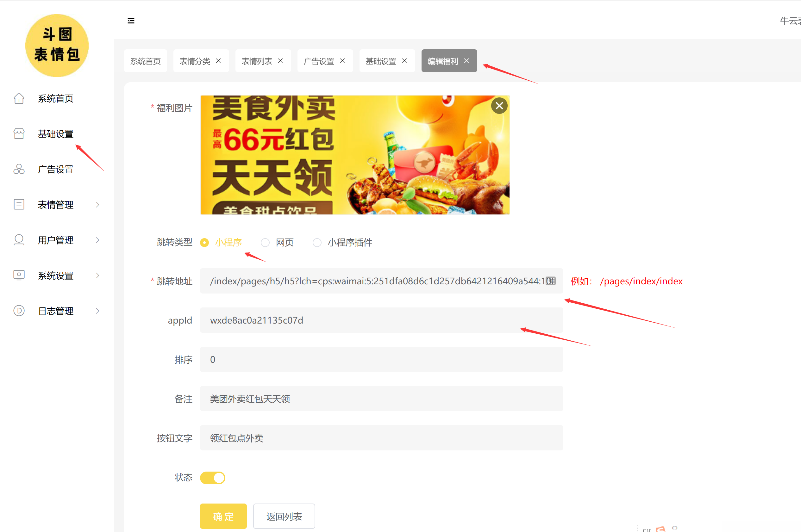Click the document icon beside 表情管理

pos(19,205)
